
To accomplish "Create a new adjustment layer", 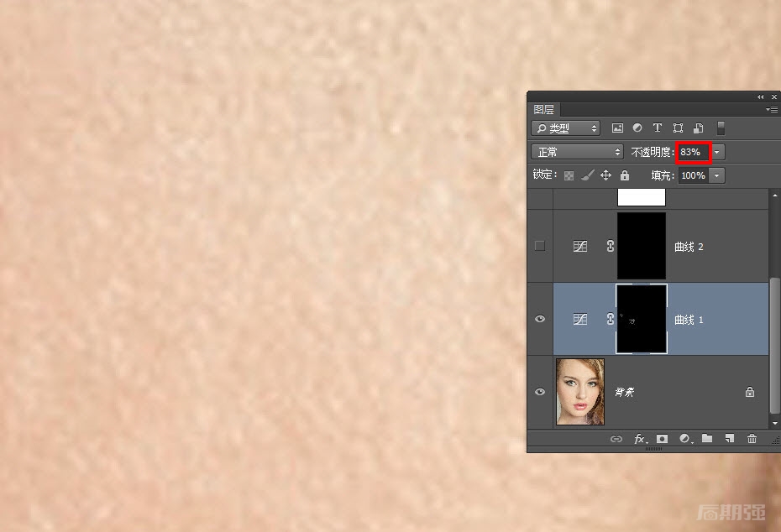I will pos(684,439).
